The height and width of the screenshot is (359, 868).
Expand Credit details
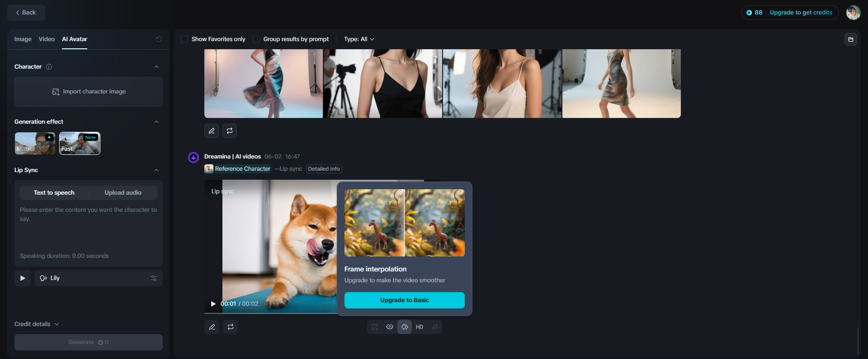[37, 324]
